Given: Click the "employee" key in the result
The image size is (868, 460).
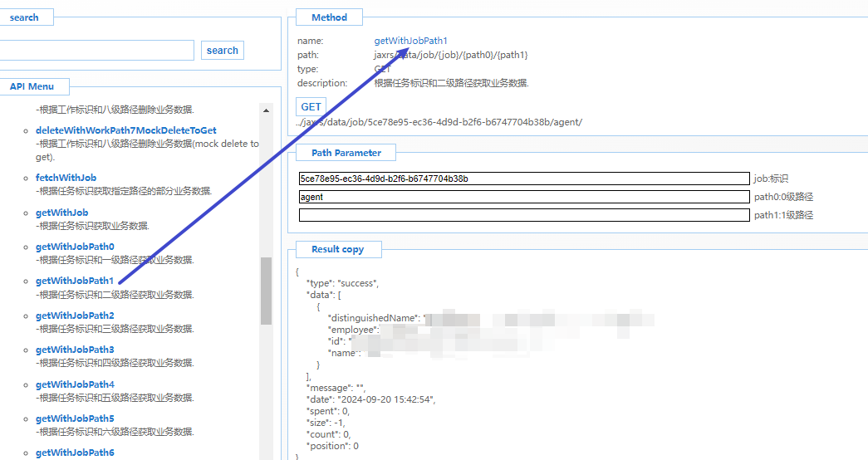Looking at the screenshot, I should click(x=354, y=330).
